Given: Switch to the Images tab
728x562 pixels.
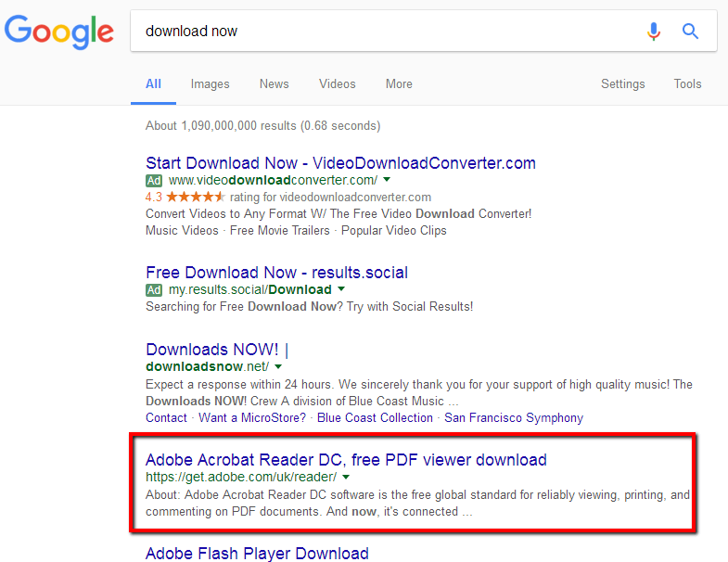Looking at the screenshot, I should (210, 83).
